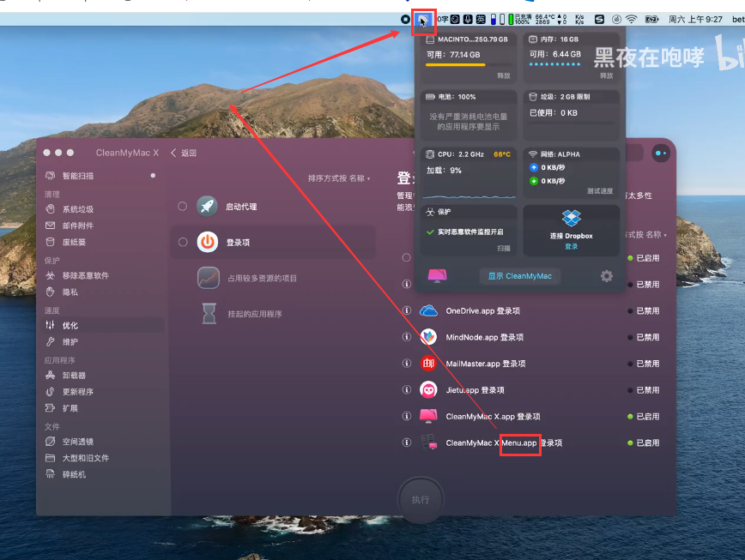Image resolution: width=745 pixels, height=560 pixels.
Task: Show info for Jietu.app 登录项
Action: point(407,389)
